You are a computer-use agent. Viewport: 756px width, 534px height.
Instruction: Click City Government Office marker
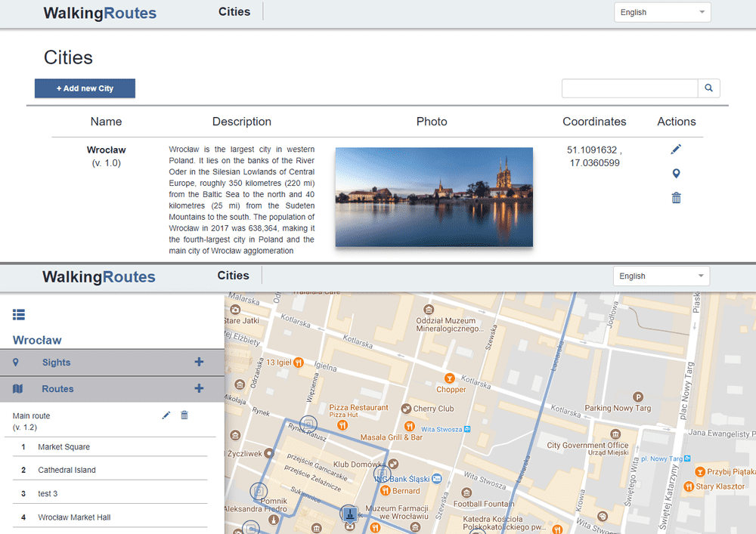click(615, 434)
